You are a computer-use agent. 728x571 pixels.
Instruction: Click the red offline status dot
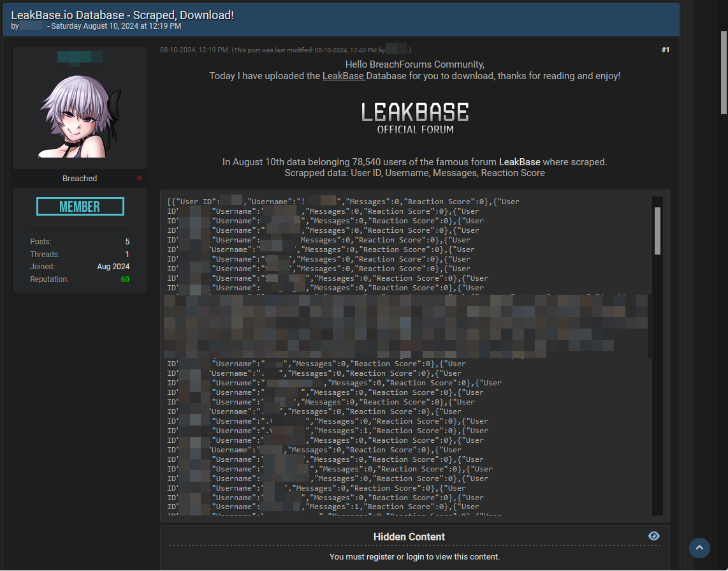139,178
